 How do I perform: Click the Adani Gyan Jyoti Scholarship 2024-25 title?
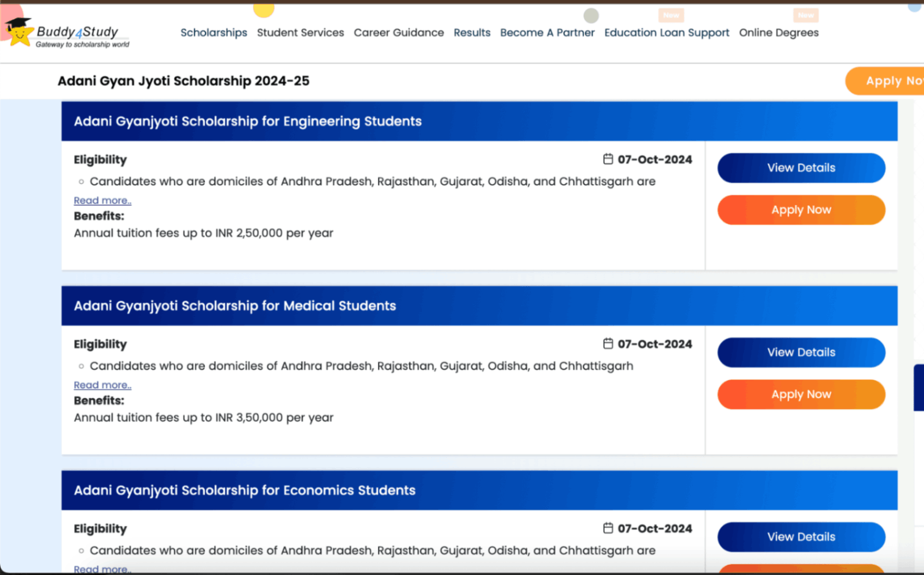pyautogui.click(x=183, y=81)
